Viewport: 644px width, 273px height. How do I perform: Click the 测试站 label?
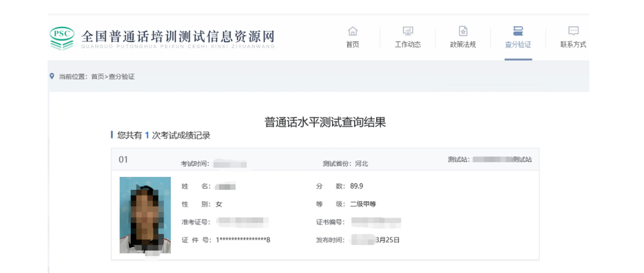pos(459,159)
